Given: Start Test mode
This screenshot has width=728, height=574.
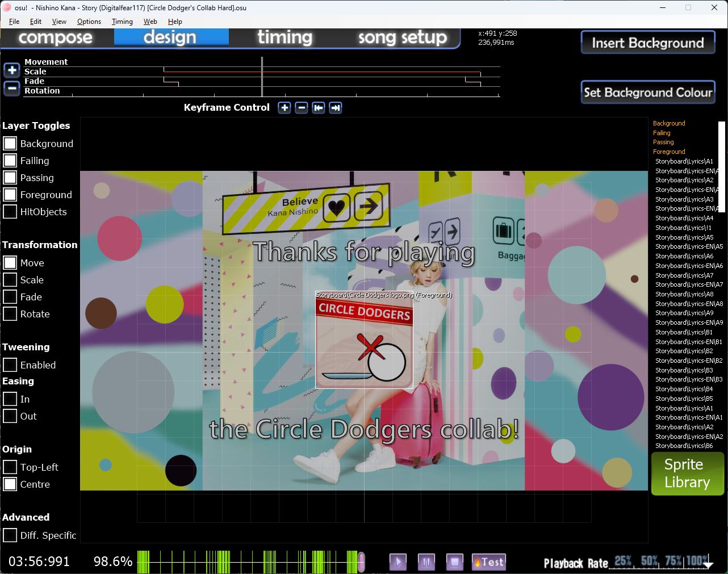Looking at the screenshot, I should pyautogui.click(x=489, y=562).
